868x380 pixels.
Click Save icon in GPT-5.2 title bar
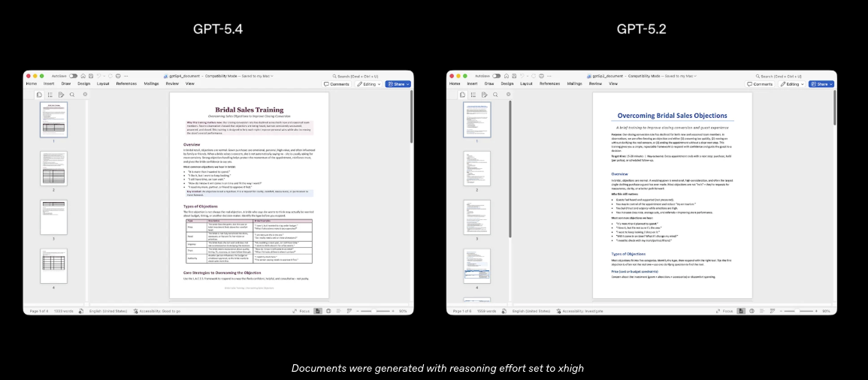514,76
